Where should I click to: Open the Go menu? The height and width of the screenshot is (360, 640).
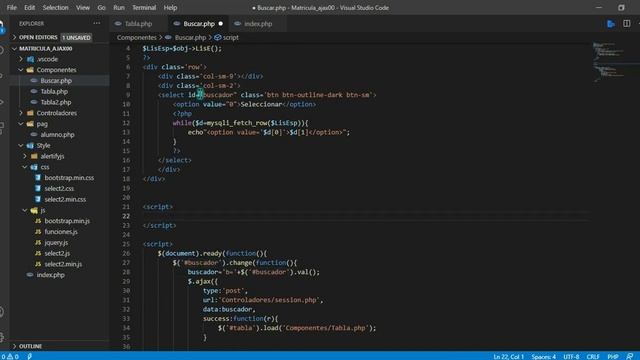101,7
